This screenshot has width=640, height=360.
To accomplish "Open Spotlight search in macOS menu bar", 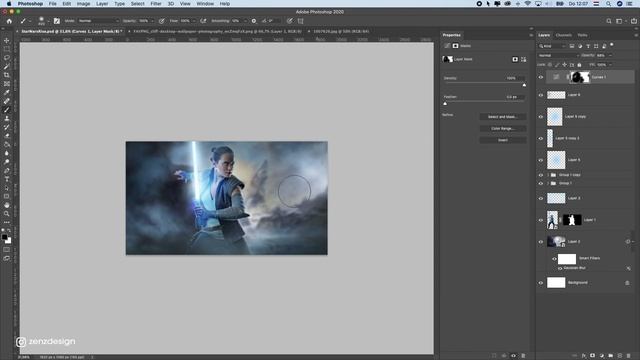I will point(608,4).
